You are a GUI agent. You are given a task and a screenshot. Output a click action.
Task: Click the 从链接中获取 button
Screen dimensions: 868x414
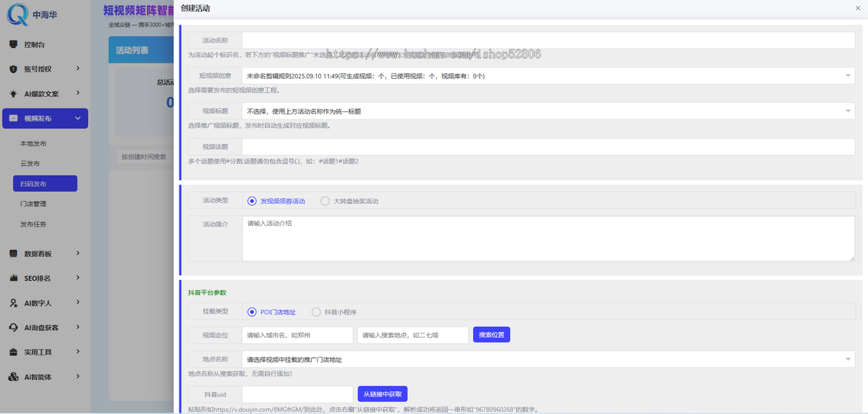(x=383, y=394)
